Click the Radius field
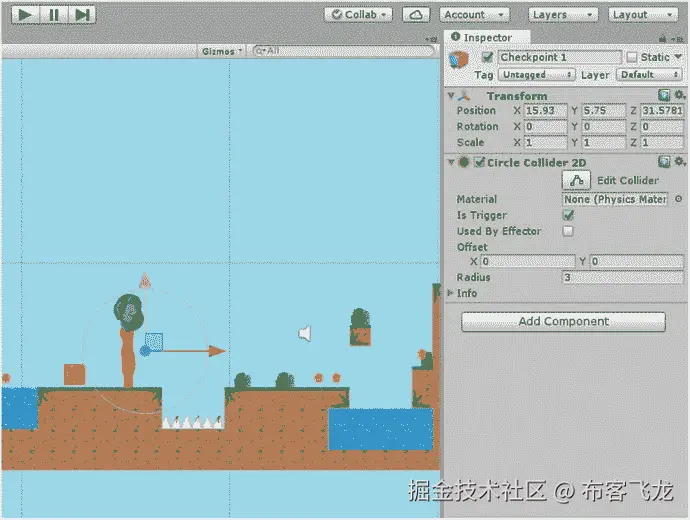 click(623, 278)
